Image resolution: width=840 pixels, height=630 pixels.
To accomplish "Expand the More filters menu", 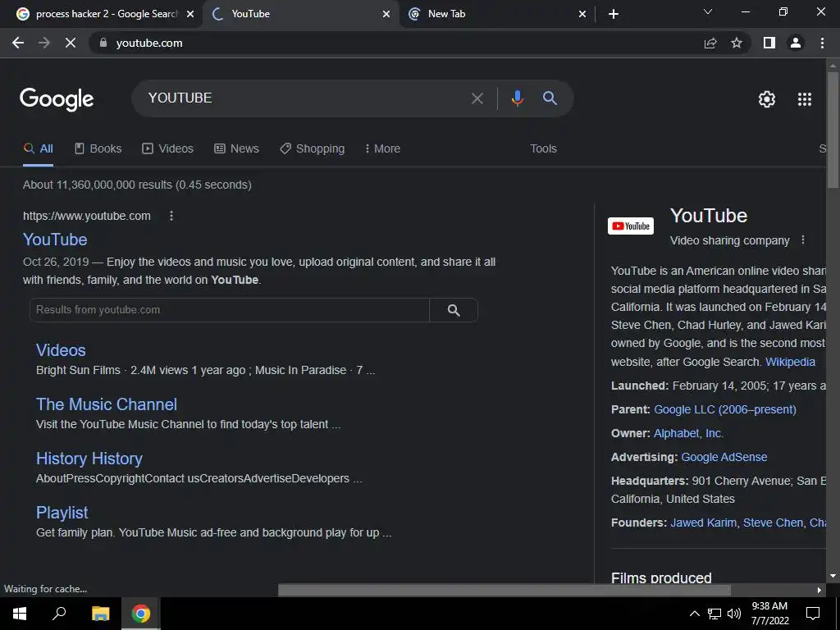I will (382, 149).
